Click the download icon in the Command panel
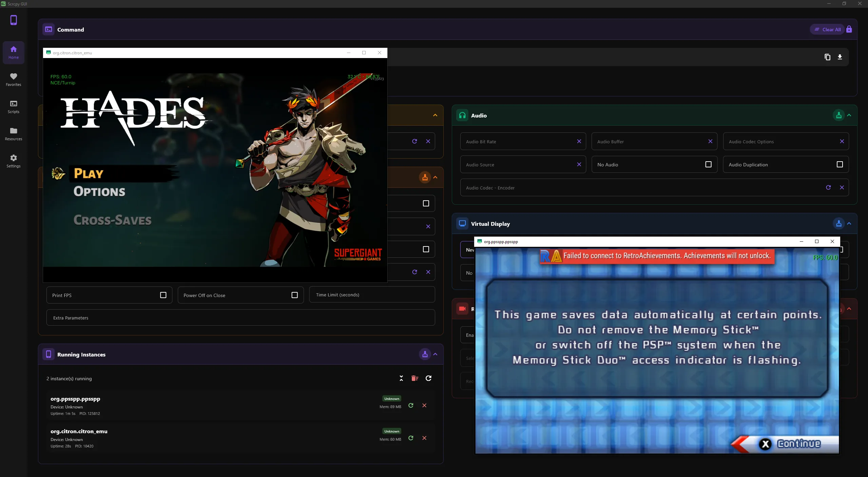Viewport: 868px width, 477px height. [x=840, y=57]
